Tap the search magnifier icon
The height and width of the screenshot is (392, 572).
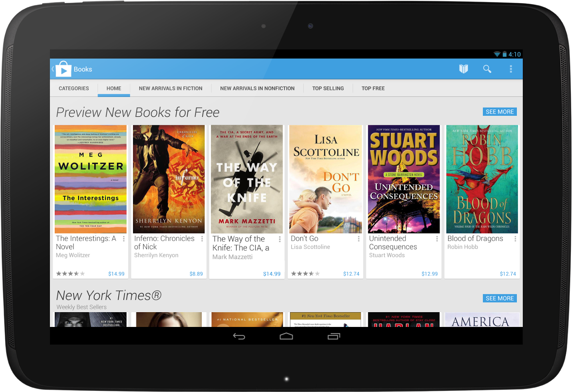pyautogui.click(x=487, y=69)
